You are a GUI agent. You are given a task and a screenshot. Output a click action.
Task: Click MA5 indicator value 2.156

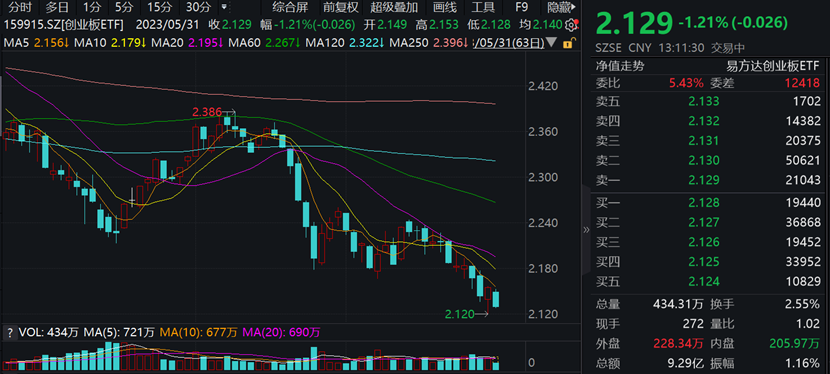[x=52, y=42]
